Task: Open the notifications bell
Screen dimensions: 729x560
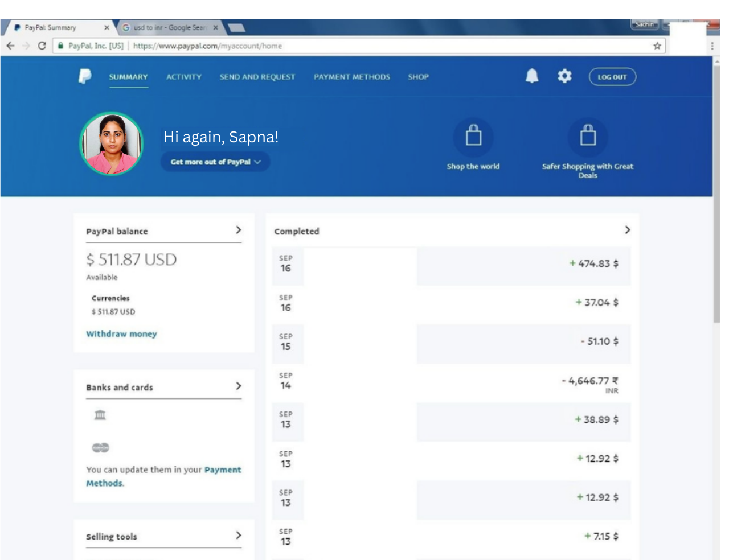Action: click(x=532, y=76)
